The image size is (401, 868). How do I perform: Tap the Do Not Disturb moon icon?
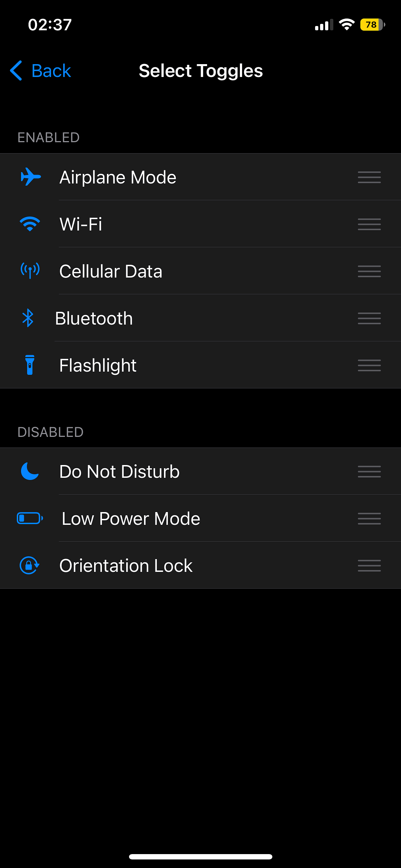pos(30,471)
